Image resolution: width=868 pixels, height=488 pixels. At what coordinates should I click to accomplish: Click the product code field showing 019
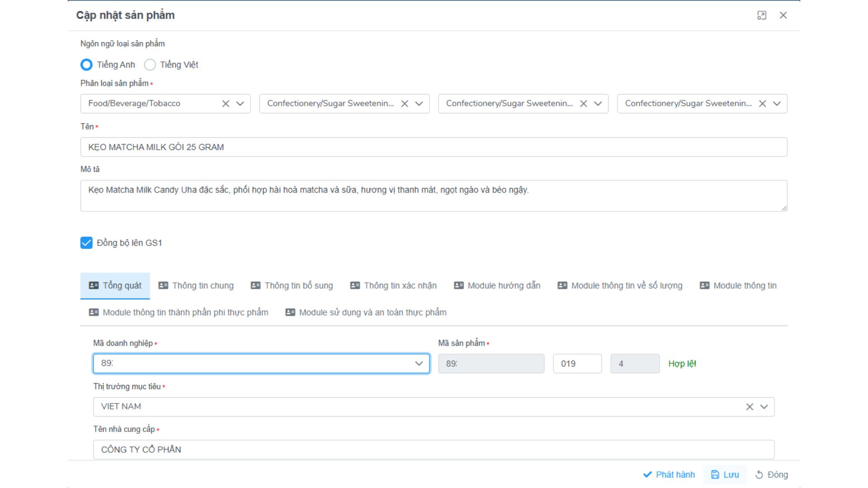click(x=577, y=363)
